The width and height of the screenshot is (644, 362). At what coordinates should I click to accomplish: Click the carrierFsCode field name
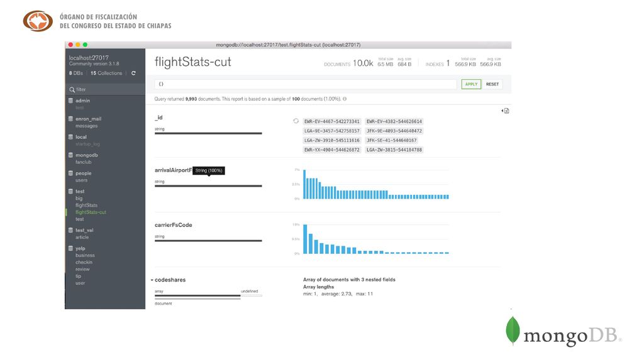[x=174, y=225]
